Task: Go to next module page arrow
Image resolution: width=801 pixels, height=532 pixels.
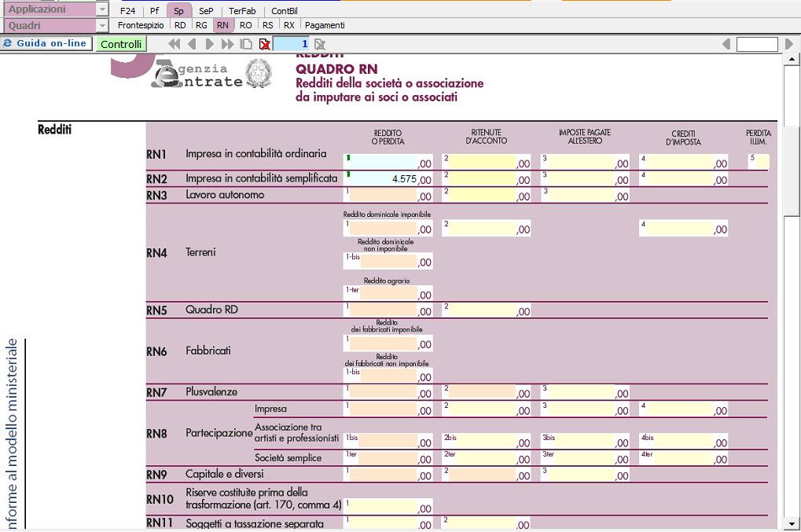Action: (x=209, y=45)
